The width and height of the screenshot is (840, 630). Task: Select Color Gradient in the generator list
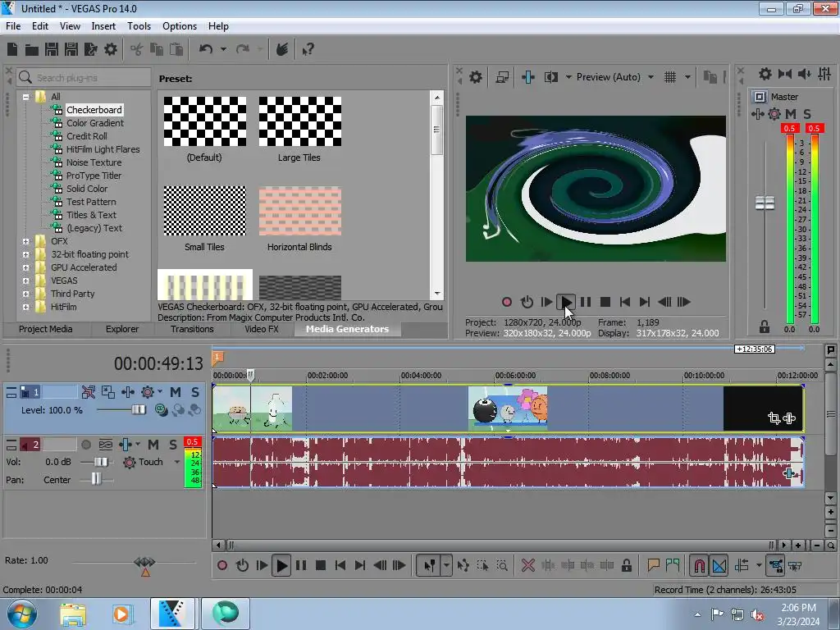(95, 123)
